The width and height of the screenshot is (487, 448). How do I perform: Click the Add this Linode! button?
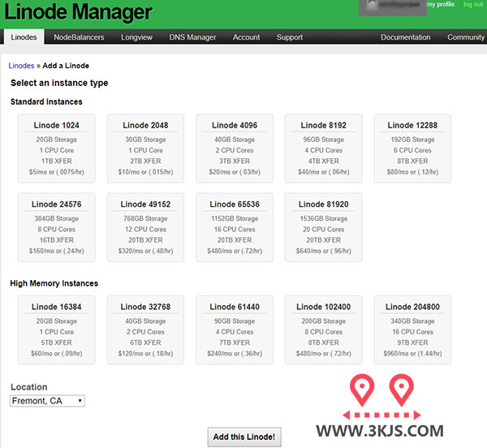point(244,437)
